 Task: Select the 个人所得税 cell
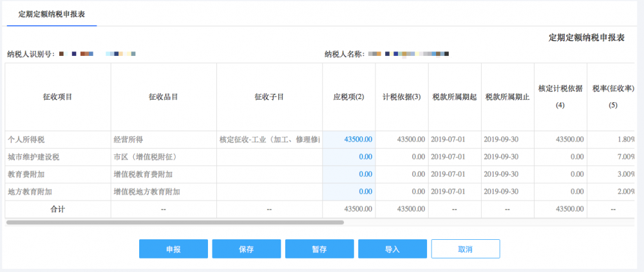coord(58,140)
